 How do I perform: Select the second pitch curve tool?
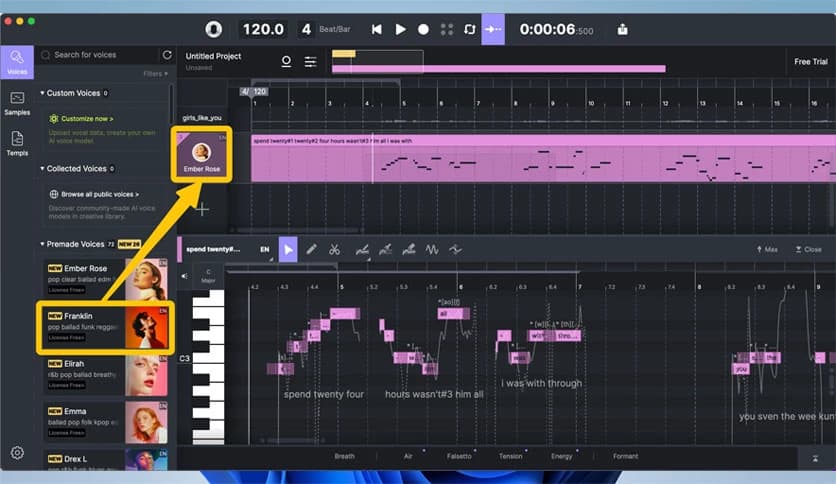385,249
